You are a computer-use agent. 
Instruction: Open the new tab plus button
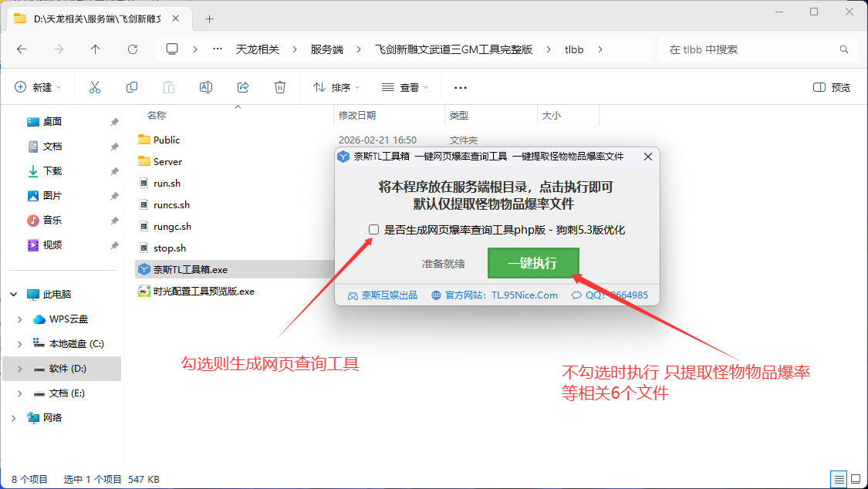pos(209,19)
